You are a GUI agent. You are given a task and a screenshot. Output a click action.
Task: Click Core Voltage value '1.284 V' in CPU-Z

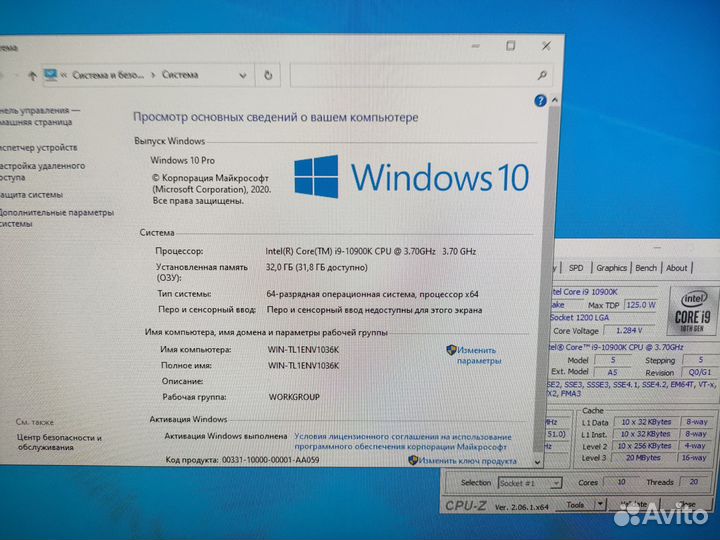[629, 330]
